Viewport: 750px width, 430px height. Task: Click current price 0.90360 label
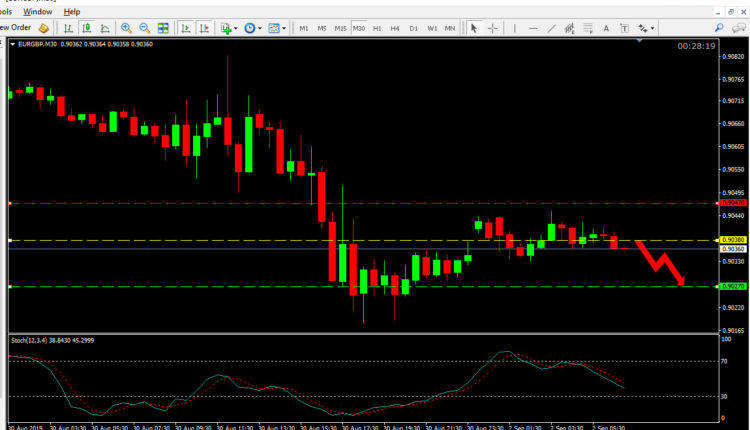733,249
